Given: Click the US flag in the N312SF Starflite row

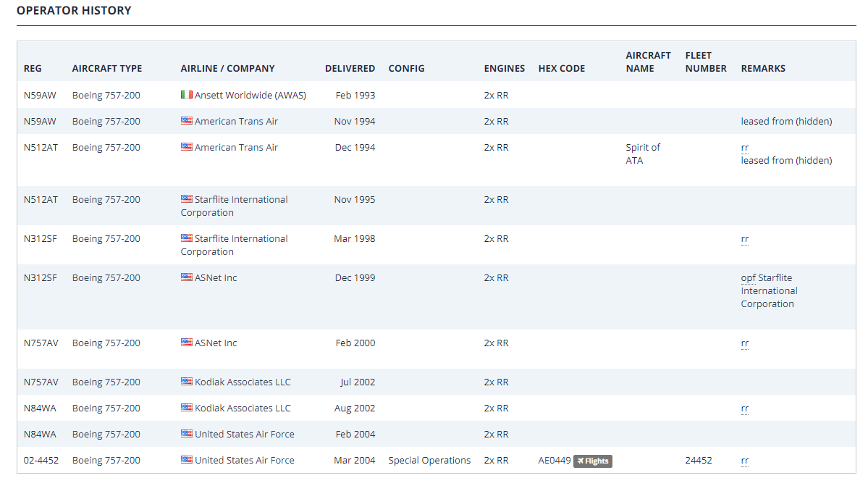Looking at the screenshot, I should tap(187, 238).
